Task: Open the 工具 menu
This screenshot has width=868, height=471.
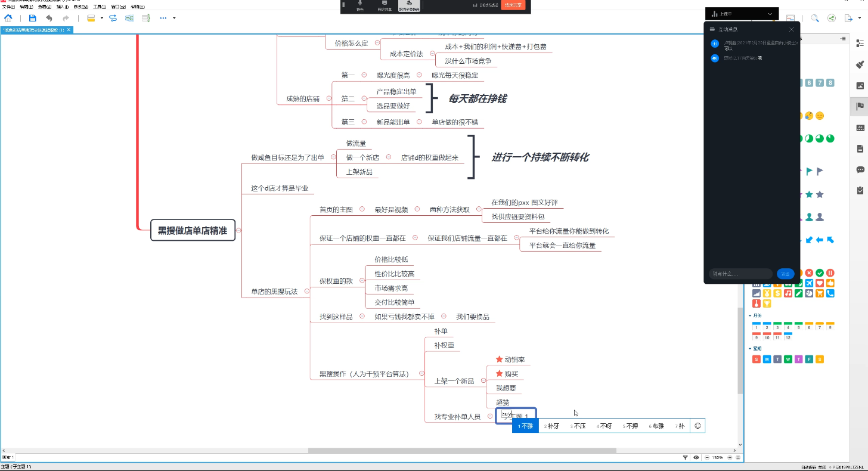Action: click(99, 7)
